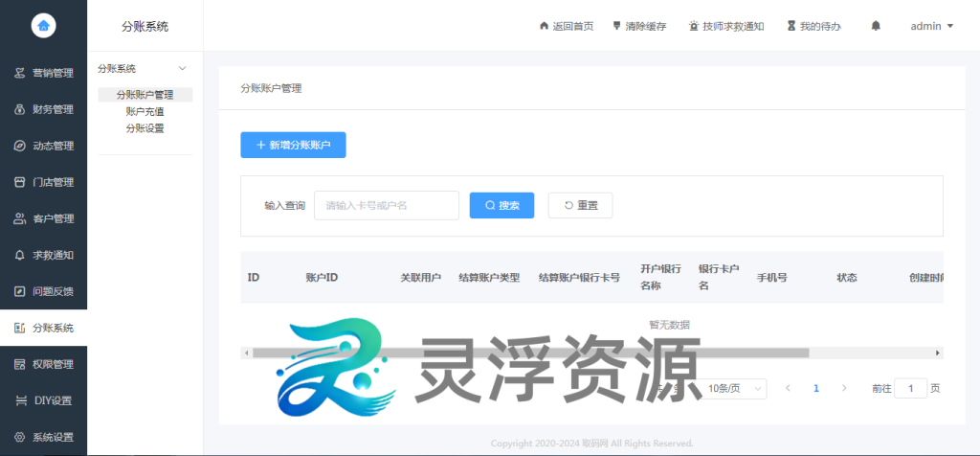Open the 客户管理 menu
The width and height of the screenshot is (980, 456).
point(43,219)
